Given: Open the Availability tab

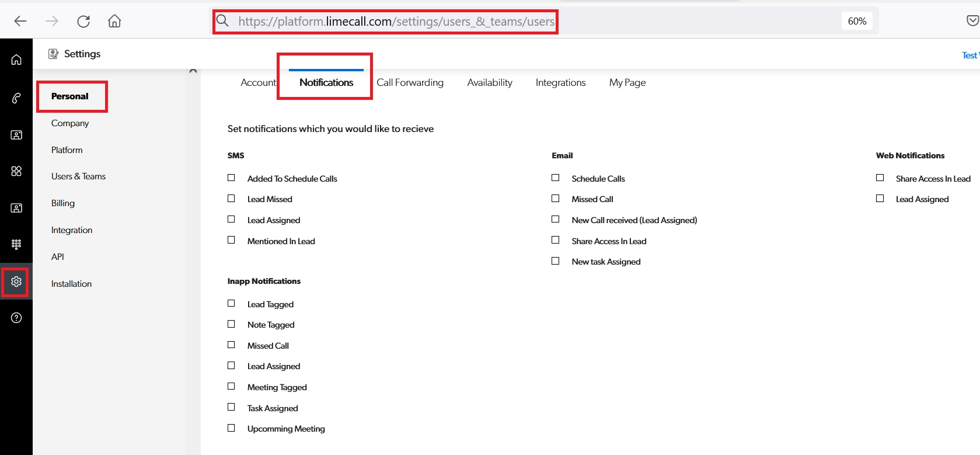Looking at the screenshot, I should (489, 83).
